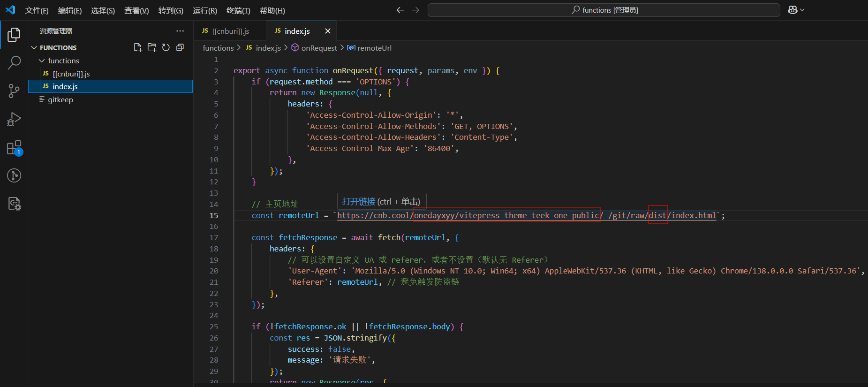
Task: Open the 运行(R) menu
Action: (205, 10)
